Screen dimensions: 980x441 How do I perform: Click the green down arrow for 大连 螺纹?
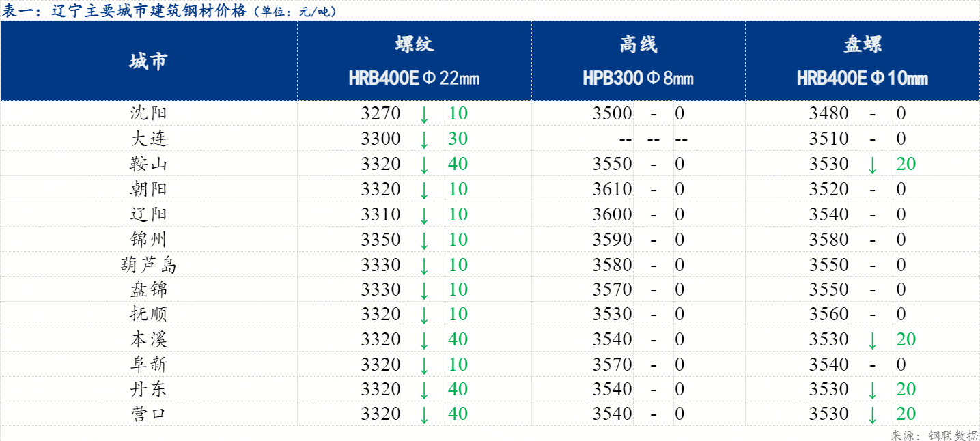pyautogui.click(x=424, y=139)
